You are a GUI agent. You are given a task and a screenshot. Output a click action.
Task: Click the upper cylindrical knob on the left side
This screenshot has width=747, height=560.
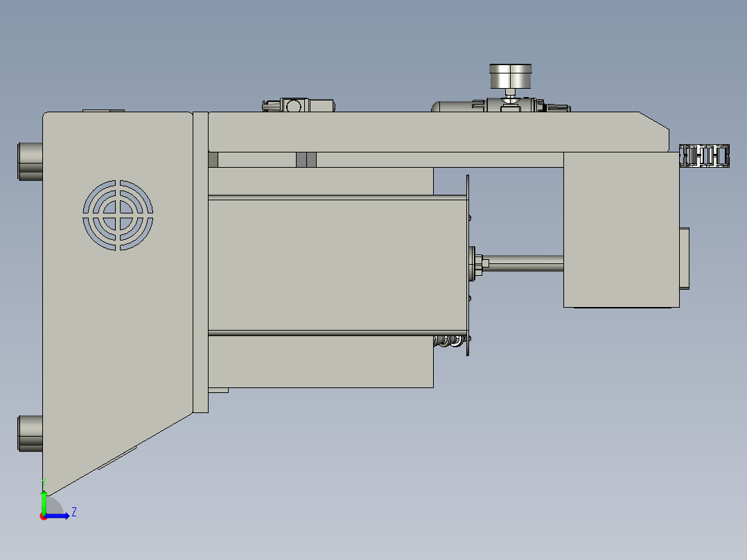coord(30,161)
